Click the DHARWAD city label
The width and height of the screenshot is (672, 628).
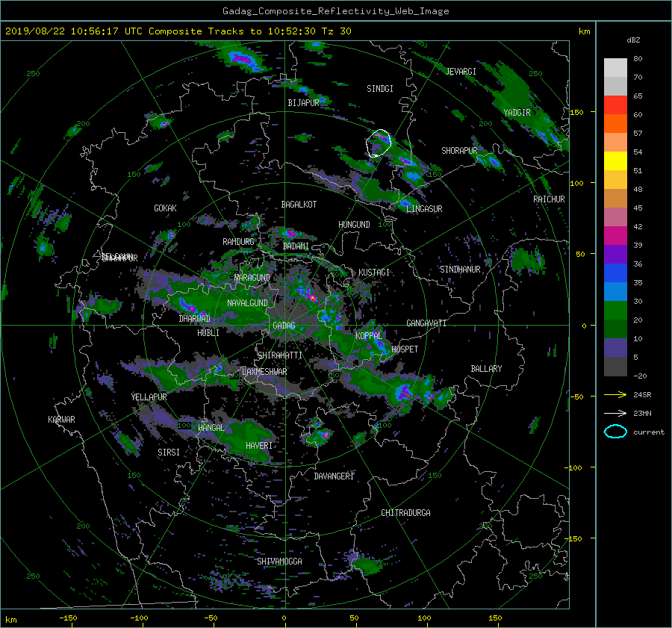pyautogui.click(x=194, y=319)
